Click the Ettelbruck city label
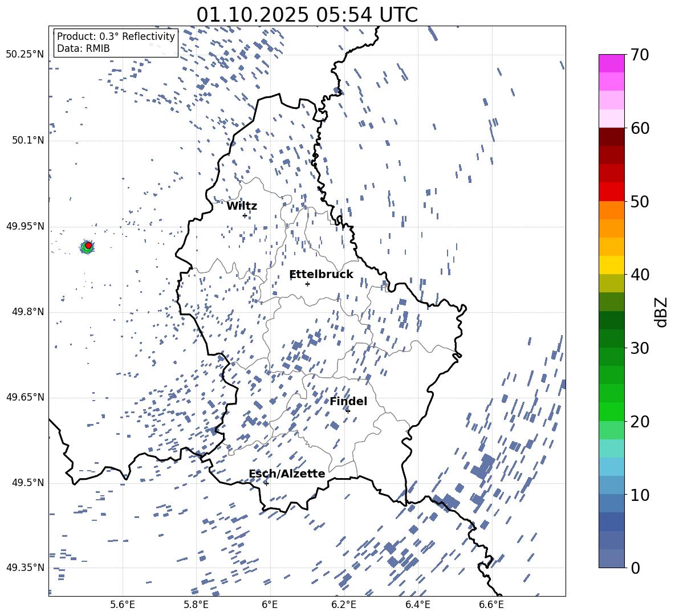675x616 pixels. pyautogui.click(x=321, y=275)
